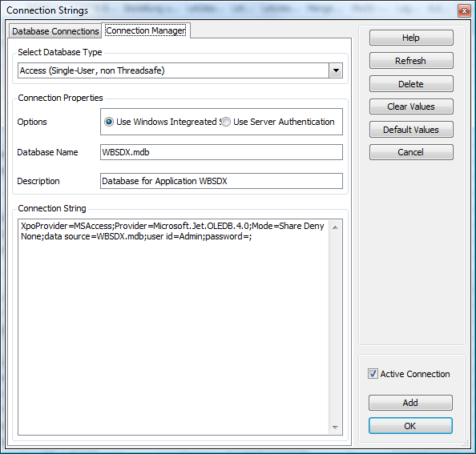
Task: Click into the Database Name field
Action: coord(221,152)
